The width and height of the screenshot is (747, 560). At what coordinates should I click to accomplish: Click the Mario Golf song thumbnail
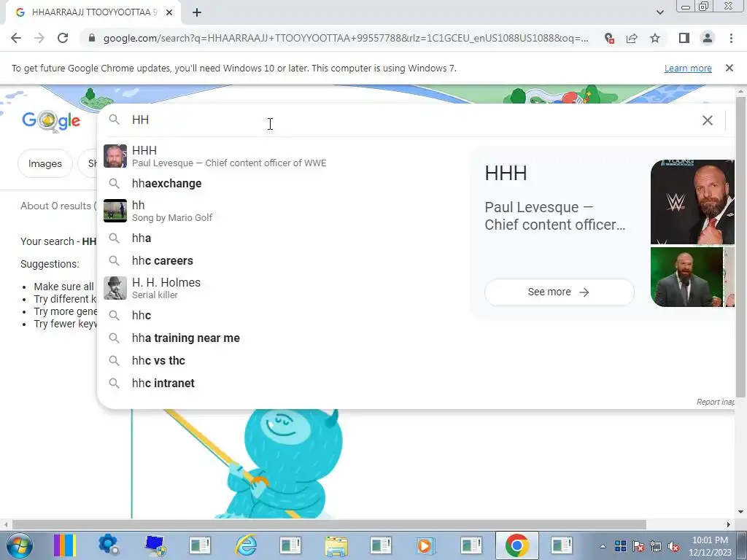[115, 211]
